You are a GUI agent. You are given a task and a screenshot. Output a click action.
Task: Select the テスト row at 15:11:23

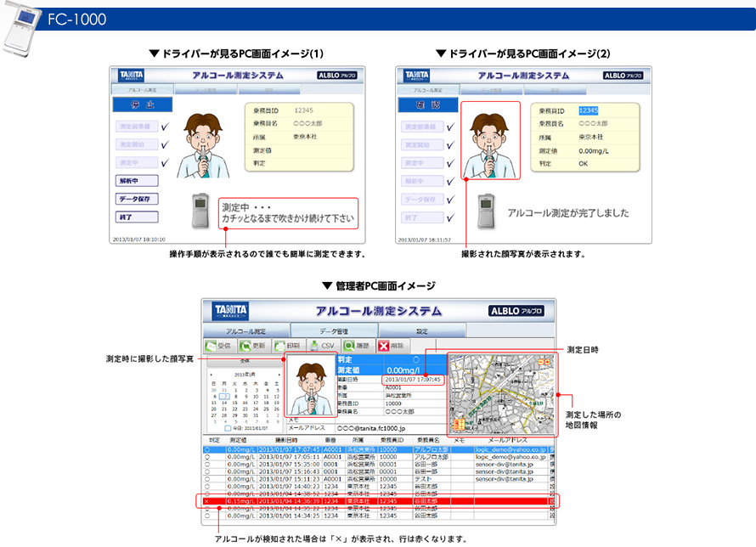378,479
